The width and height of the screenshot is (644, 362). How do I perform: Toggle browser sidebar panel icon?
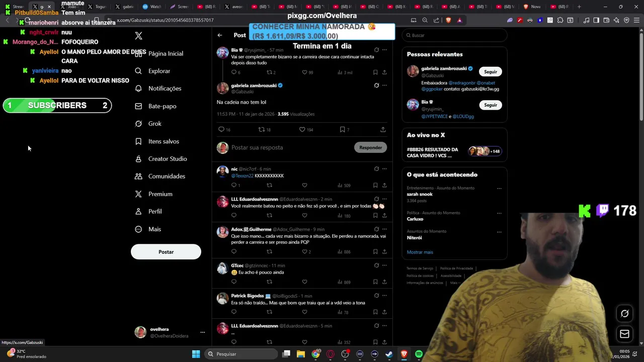[x=596, y=20]
